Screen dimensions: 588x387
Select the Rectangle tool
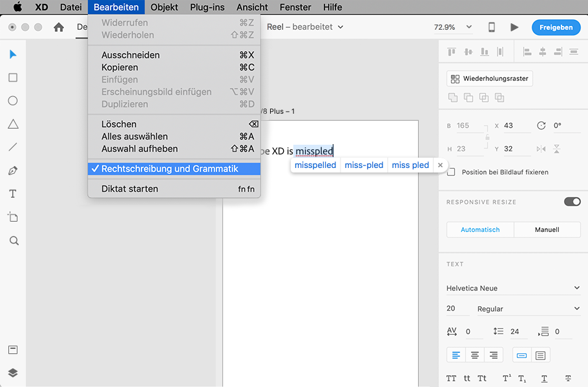click(x=12, y=78)
